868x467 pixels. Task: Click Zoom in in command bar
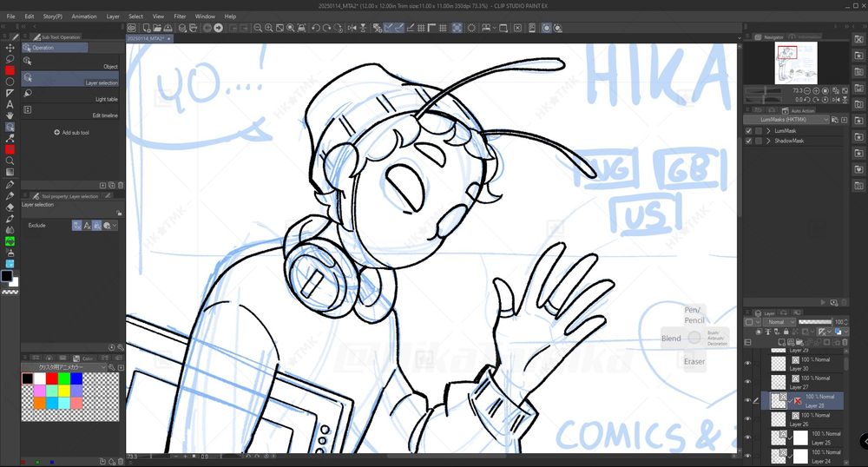[x=268, y=28]
